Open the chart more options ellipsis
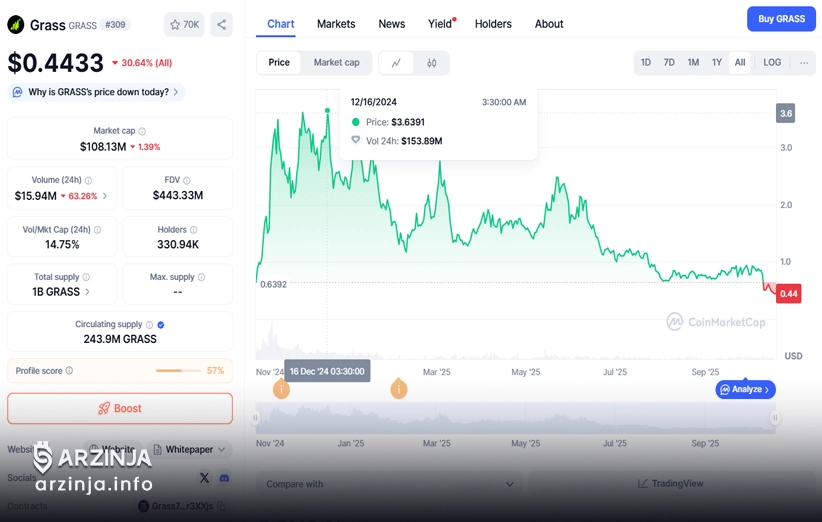Viewport: 822px width, 522px height. coord(804,63)
